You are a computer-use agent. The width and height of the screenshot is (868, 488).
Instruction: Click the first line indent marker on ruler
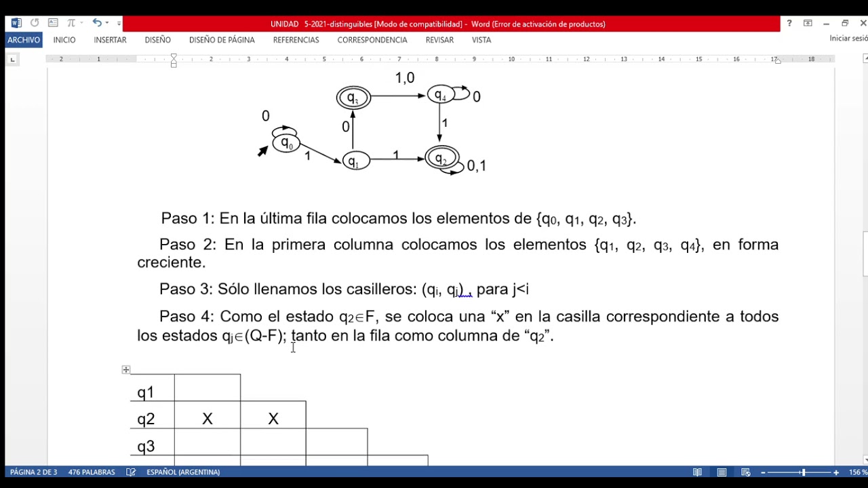174,56
